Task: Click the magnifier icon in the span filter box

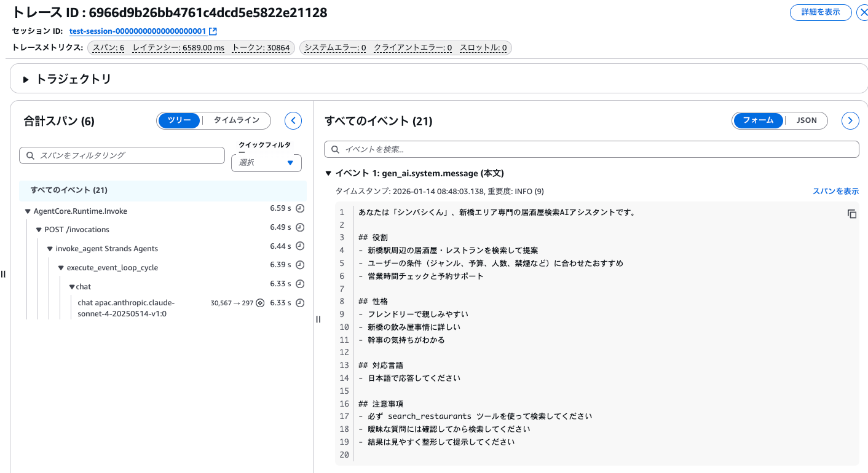Action: pos(30,155)
